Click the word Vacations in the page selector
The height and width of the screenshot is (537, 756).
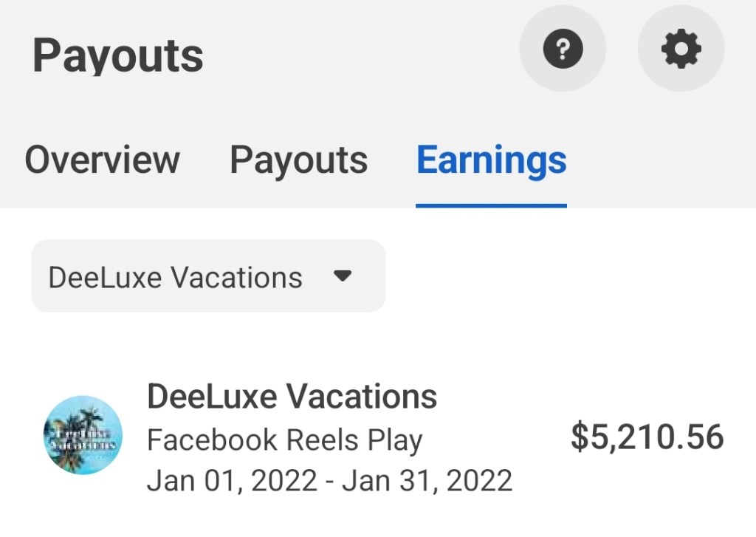[x=237, y=278]
